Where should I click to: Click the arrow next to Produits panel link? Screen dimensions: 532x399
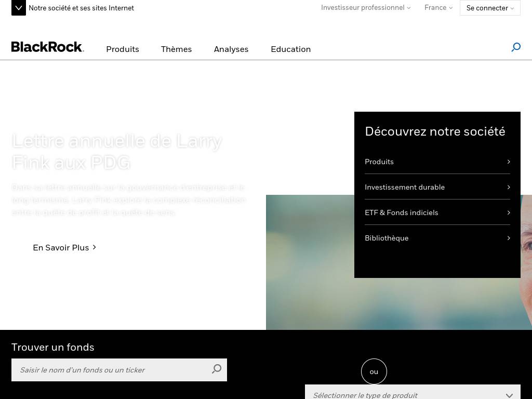point(509,162)
